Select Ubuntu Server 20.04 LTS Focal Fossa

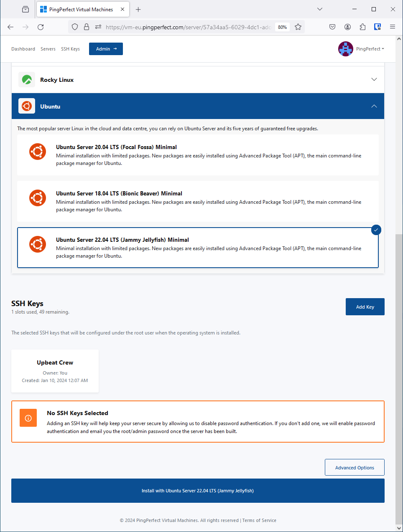pos(198,155)
